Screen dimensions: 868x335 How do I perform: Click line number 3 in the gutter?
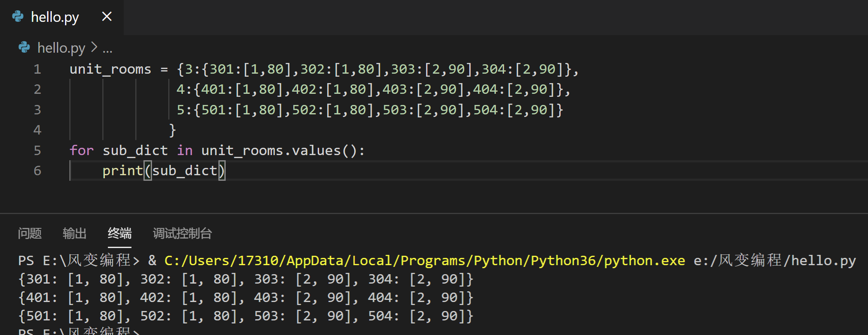pyautogui.click(x=37, y=110)
